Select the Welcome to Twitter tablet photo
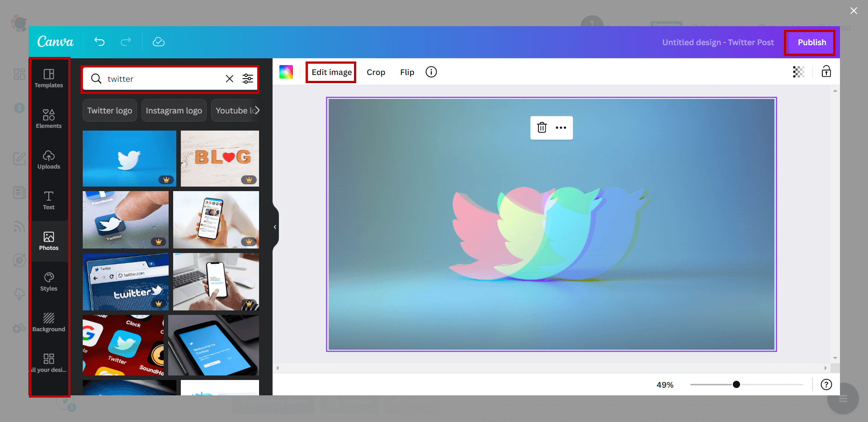This screenshot has height=422, width=868. (213, 345)
